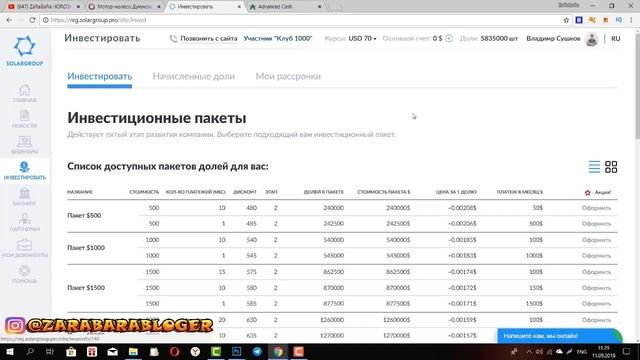640x360 pixels.
Task: Click the Стоимость column header
Action: point(144,192)
